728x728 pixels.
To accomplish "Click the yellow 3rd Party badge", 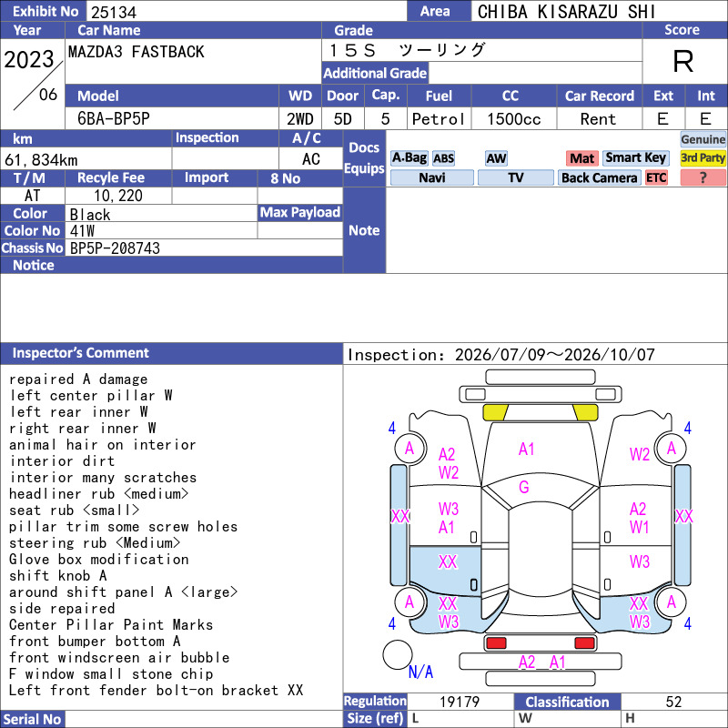I will point(703,158).
